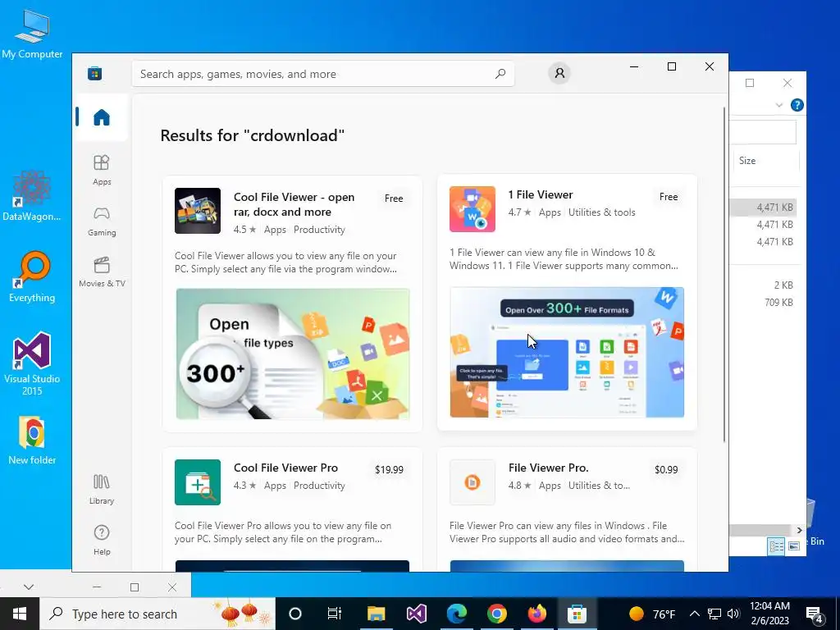Click the Open Over 300+ File Formats image

pyautogui.click(x=567, y=352)
